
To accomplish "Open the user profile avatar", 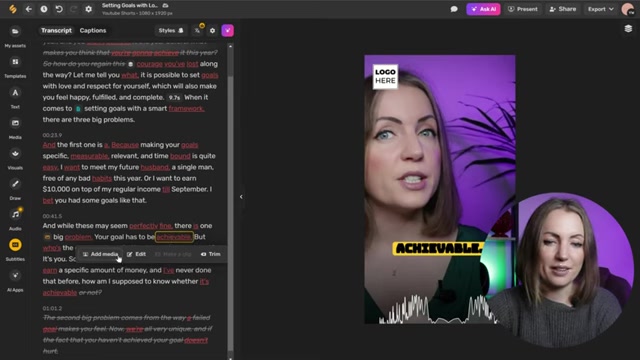I will (627, 9).
